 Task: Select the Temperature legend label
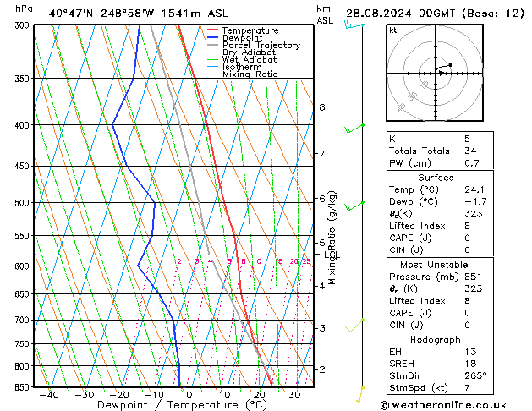(250, 30)
